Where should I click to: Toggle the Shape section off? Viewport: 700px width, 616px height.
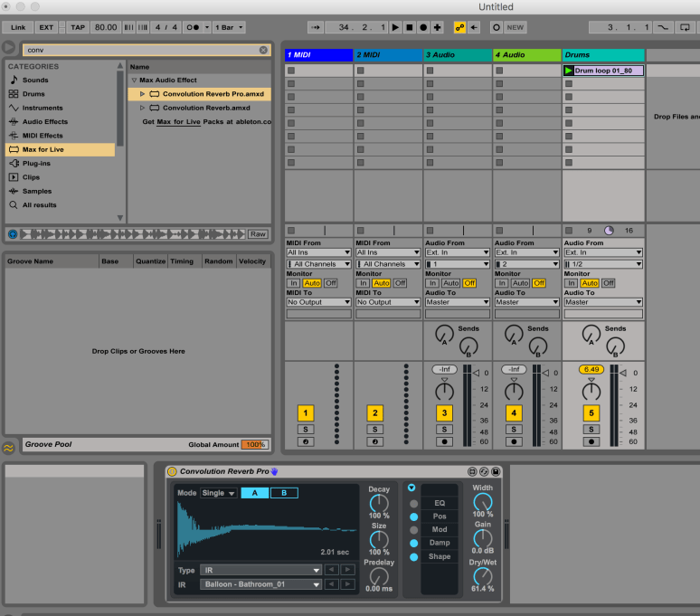click(414, 557)
